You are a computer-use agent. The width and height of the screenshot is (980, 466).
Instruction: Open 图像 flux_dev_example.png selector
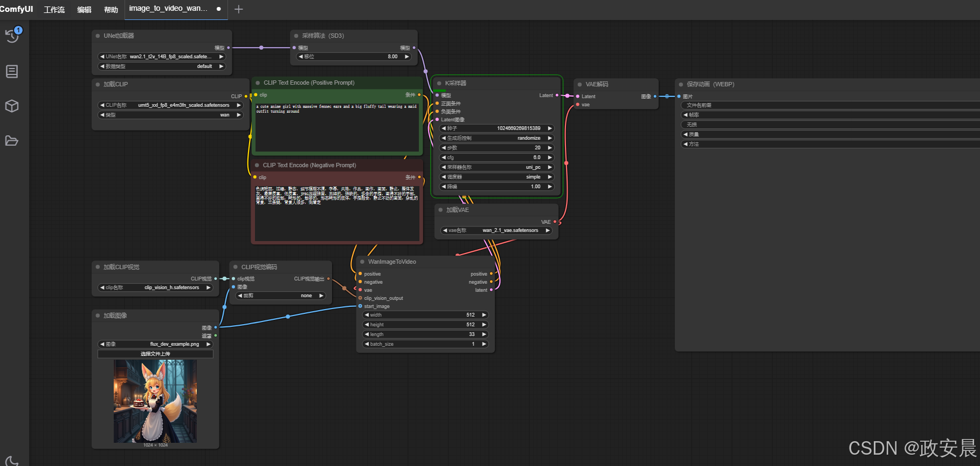pyautogui.click(x=155, y=344)
